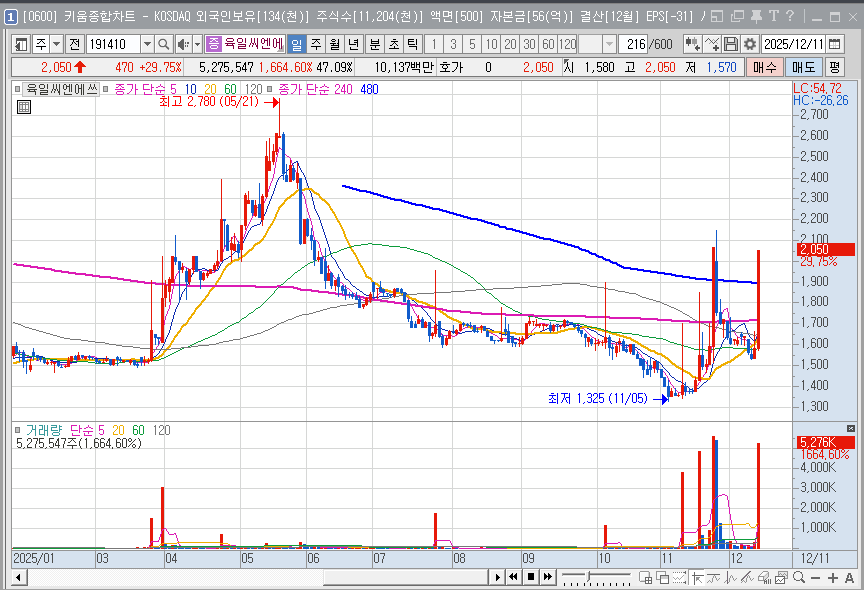The height and width of the screenshot is (590, 864).
Task: Open the calendar date picker icon
Action: tap(835, 44)
